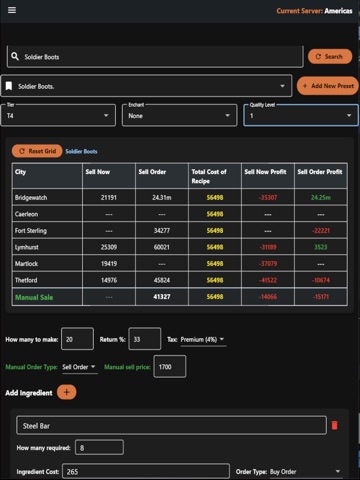Focus the Soldier Boots search field
Viewport: 360px width, 480px height.
tap(155, 57)
